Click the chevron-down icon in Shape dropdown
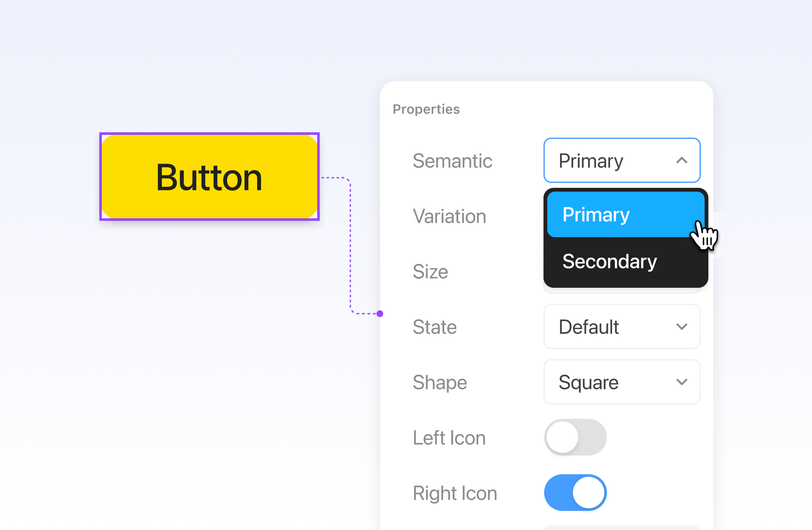The width and height of the screenshot is (812, 530). (x=681, y=382)
